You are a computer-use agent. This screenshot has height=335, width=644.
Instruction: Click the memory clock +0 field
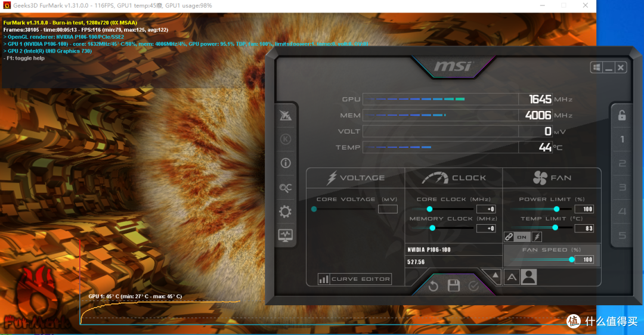click(486, 228)
